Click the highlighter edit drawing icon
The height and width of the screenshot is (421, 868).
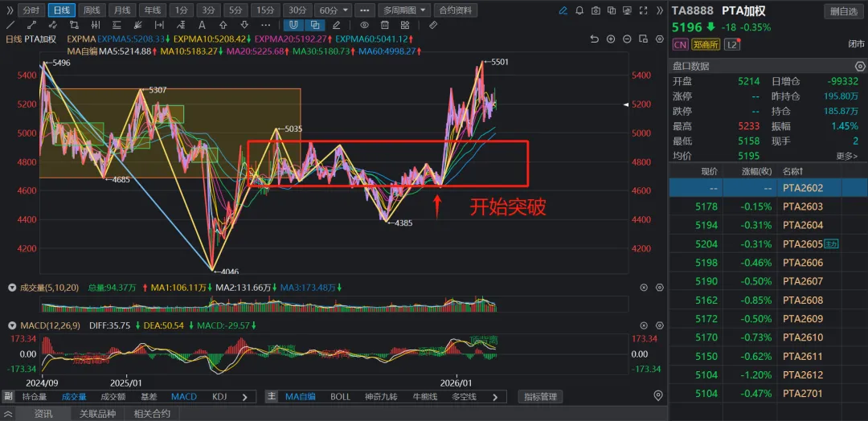[x=336, y=25]
